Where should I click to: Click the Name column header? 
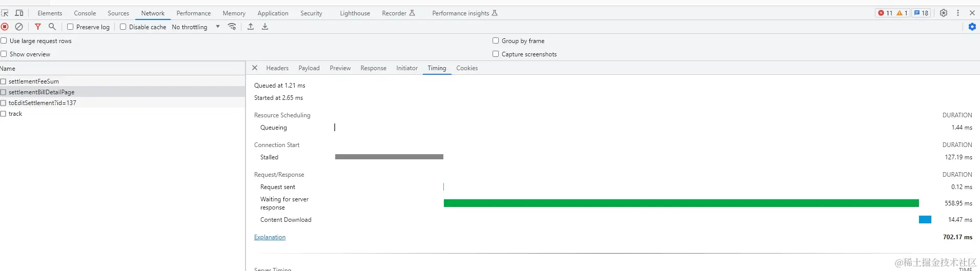(122, 68)
